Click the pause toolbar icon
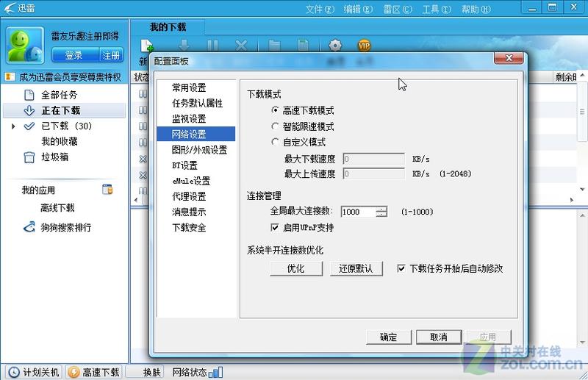The image size is (588, 380). 212,46
